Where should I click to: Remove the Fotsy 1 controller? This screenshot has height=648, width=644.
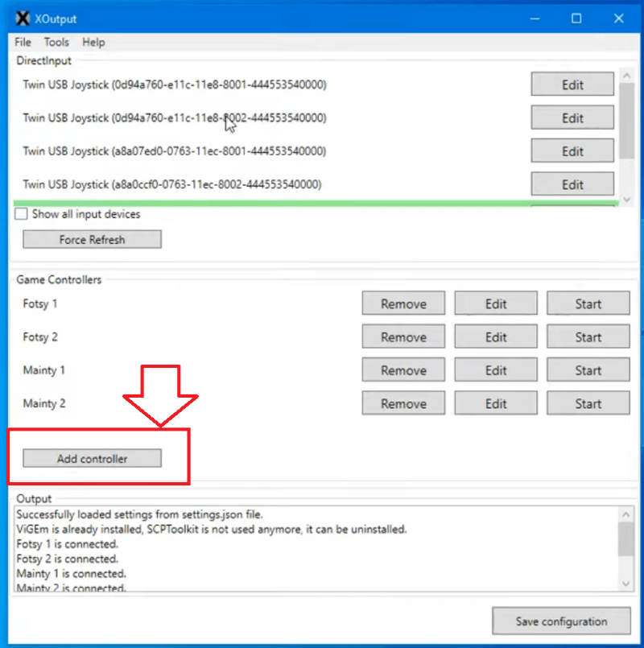click(403, 303)
